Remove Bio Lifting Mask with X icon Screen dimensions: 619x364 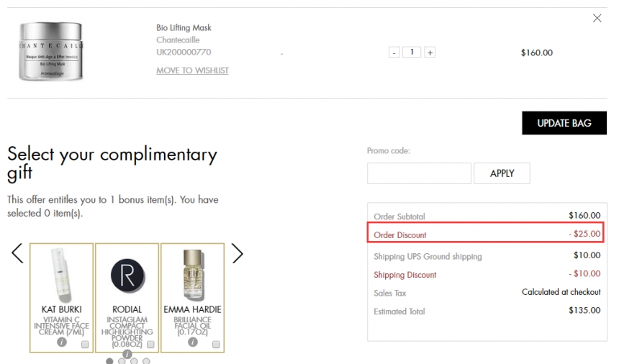tap(597, 19)
